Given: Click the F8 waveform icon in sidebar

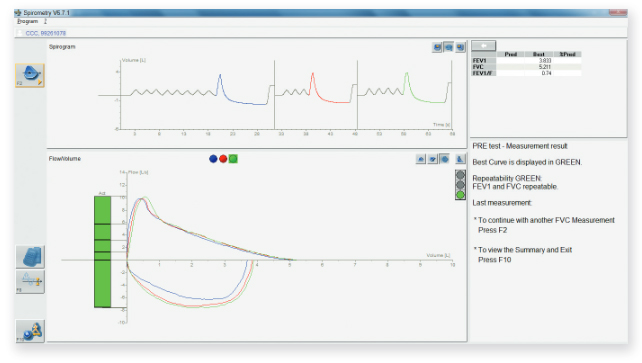Looking at the screenshot, I should click(x=30, y=282).
